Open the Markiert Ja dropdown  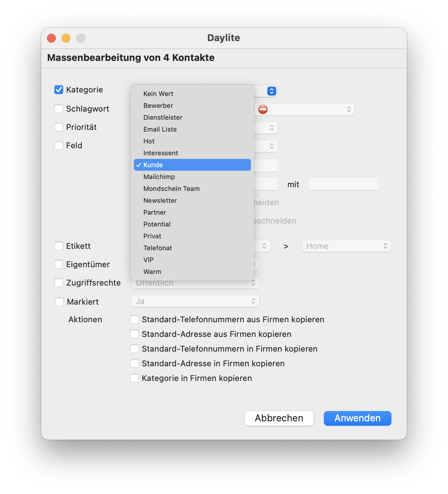(195, 301)
